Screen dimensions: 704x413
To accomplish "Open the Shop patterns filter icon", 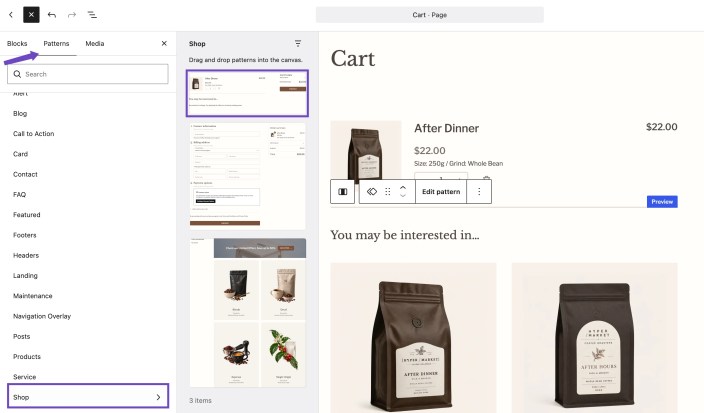I will pyautogui.click(x=298, y=44).
